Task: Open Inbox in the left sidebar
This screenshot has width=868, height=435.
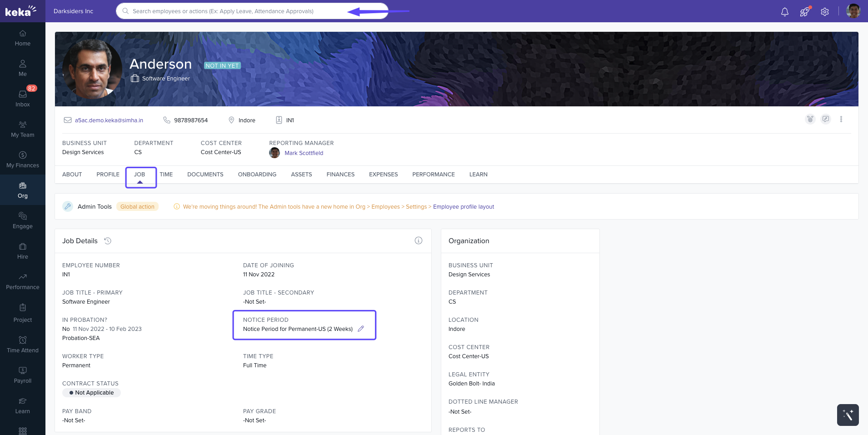Action: [23, 98]
